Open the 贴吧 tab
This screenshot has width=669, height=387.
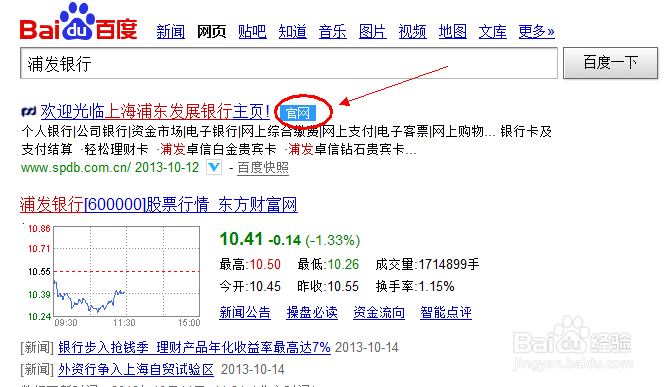point(252,32)
